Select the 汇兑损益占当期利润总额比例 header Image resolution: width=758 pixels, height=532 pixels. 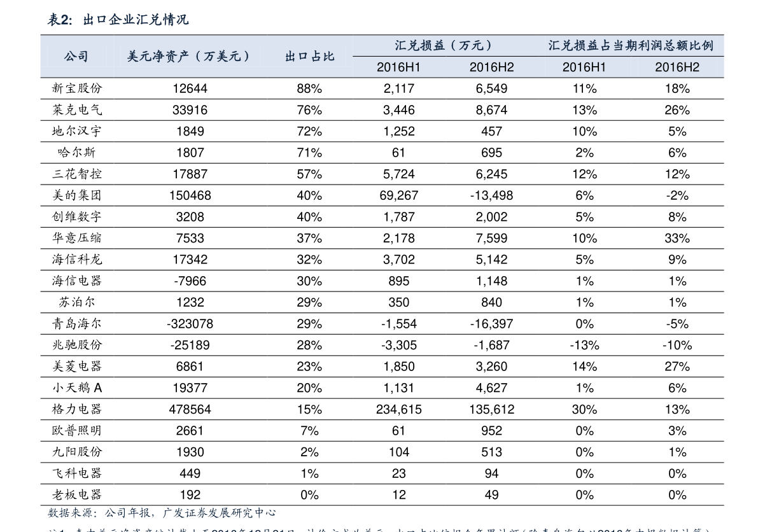pyautogui.click(x=630, y=45)
